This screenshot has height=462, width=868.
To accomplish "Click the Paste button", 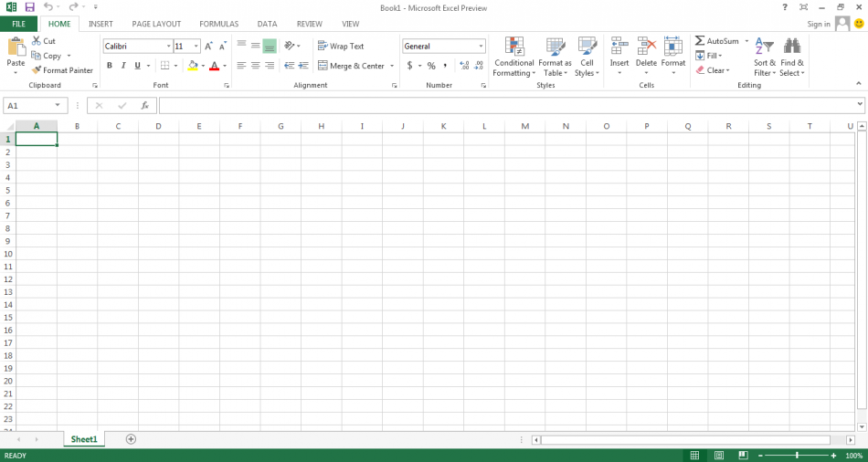I will (16, 57).
